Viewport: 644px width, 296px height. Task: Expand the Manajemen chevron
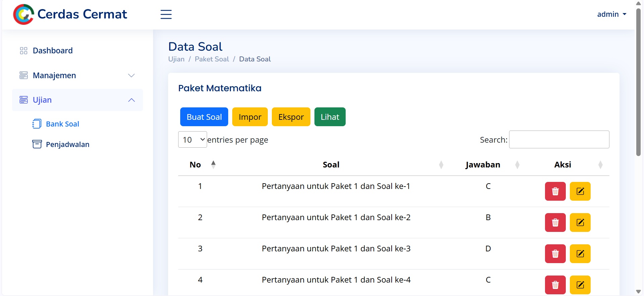click(x=132, y=76)
